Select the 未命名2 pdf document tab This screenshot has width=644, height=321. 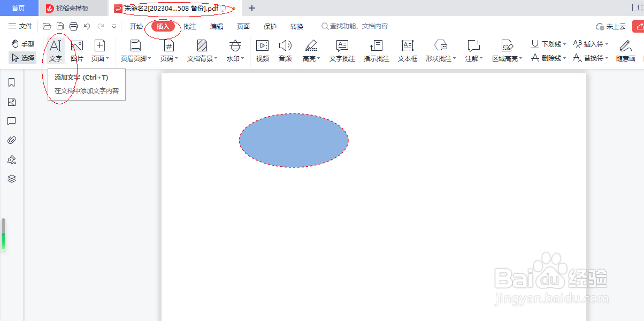click(175, 9)
